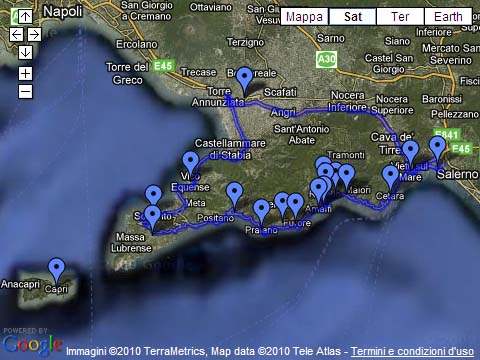This screenshot has width=480, height=360.
Task: Switch to Earth view
Action: (x=448, y=17)
